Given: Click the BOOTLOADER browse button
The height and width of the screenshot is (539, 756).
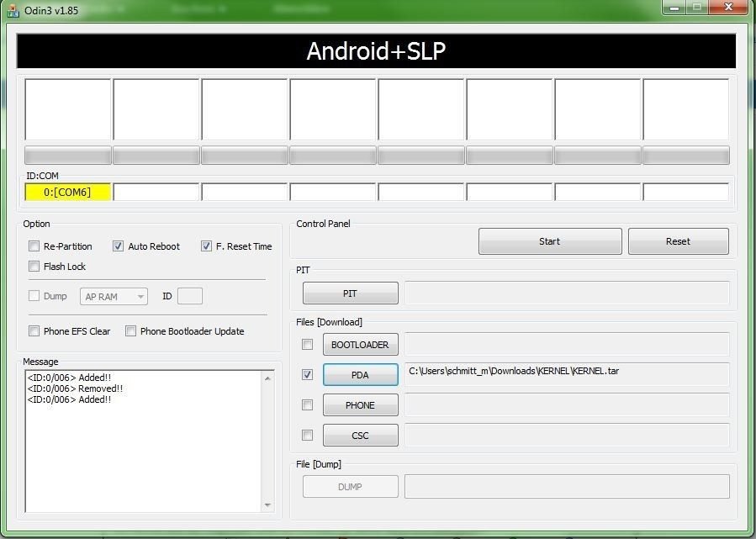Looking at the screenshot, I should point(360,345).
